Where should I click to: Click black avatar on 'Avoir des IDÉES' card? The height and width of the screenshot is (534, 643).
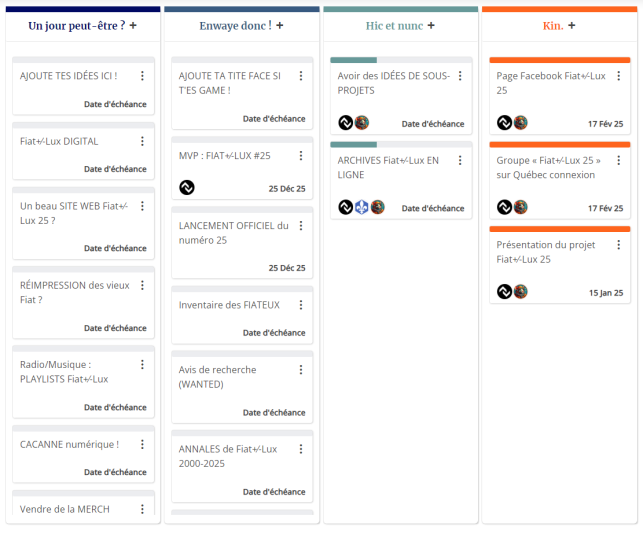click(346, 123)
